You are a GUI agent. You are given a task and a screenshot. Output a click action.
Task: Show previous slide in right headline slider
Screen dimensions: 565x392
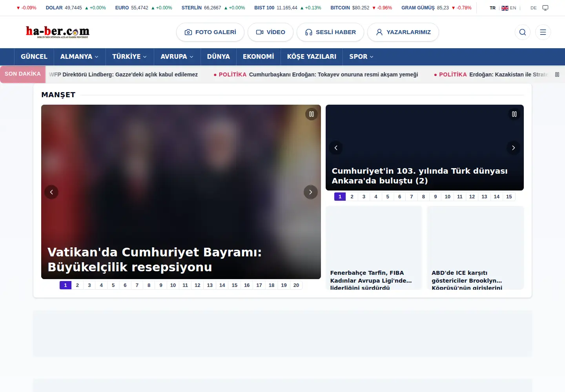tap(336, 148)
